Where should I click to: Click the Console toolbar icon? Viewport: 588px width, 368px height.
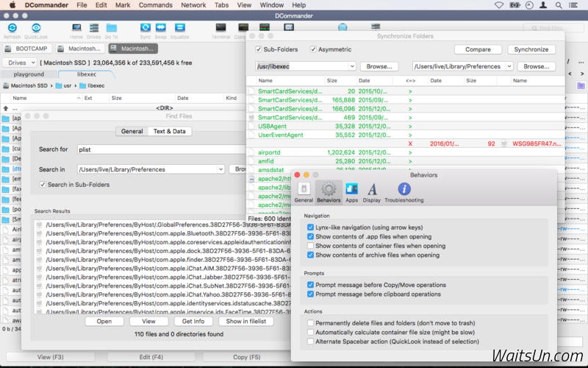click(x=243, y=28)
